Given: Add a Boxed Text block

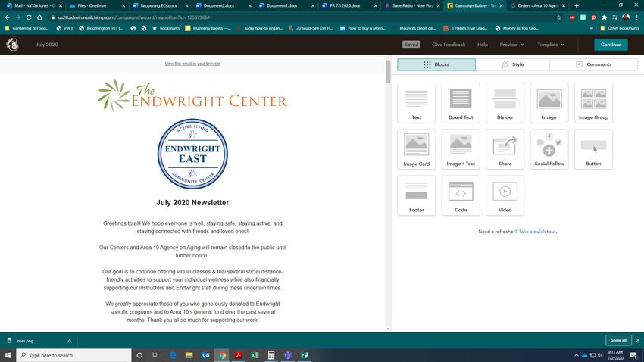Looking at the screenshot, I should point(461,103).
